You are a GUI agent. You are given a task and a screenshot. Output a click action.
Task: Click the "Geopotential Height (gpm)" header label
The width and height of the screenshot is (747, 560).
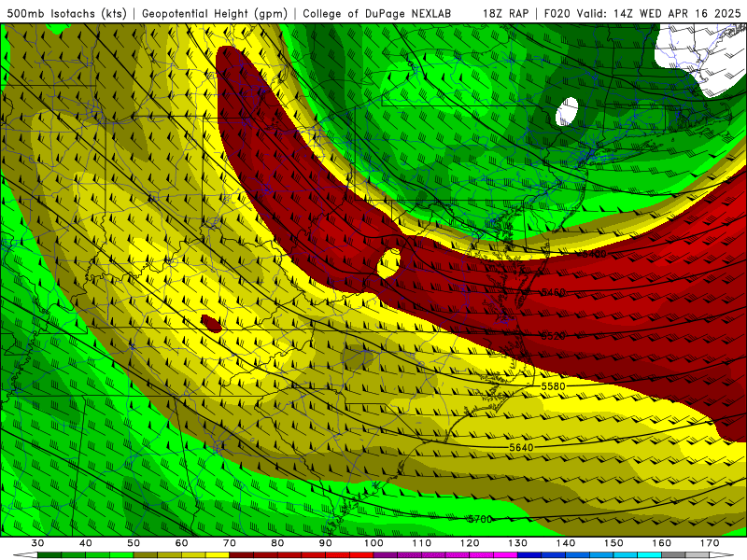click(x=215, y=14)
